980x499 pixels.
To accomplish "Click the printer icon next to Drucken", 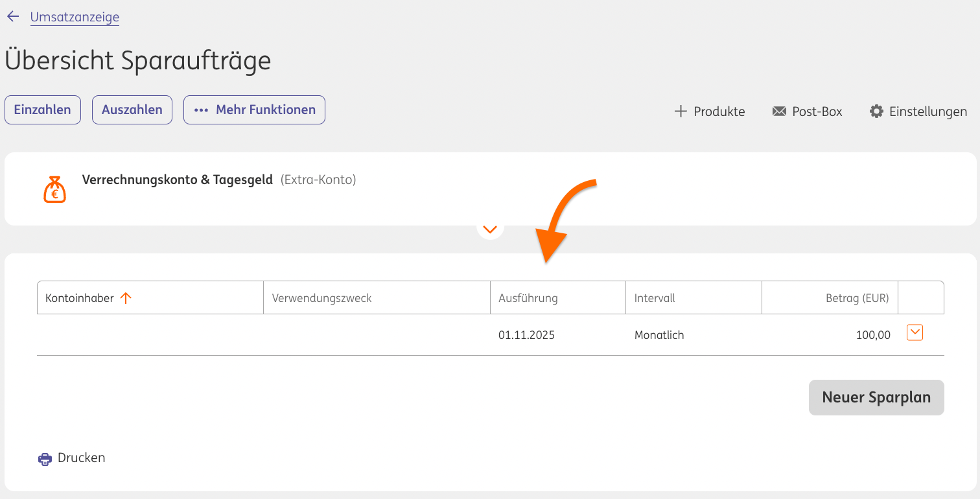I will [45, 459].
